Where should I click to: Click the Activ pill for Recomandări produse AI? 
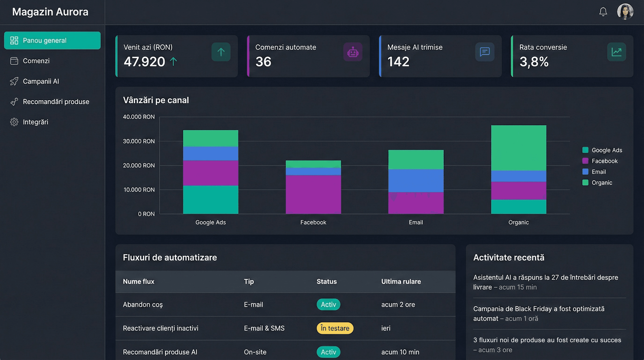click(x=328, y=352)
